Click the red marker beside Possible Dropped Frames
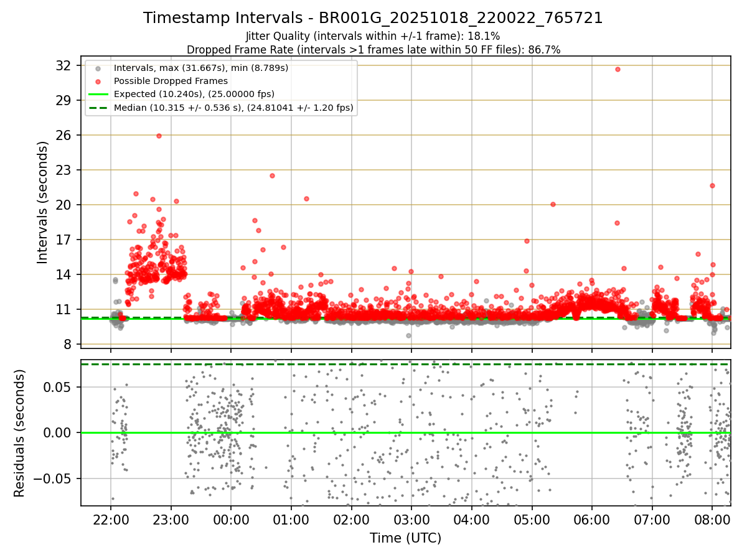 (x=97, y=81)
